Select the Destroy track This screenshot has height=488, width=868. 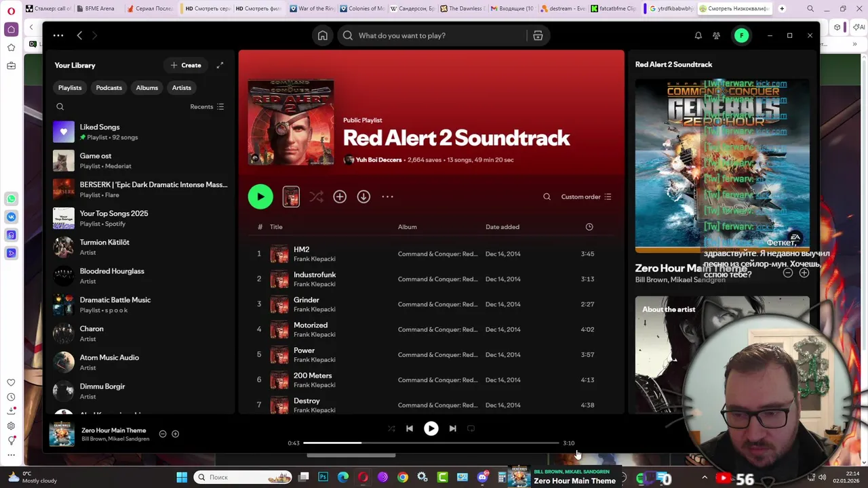tap(431, 405)
